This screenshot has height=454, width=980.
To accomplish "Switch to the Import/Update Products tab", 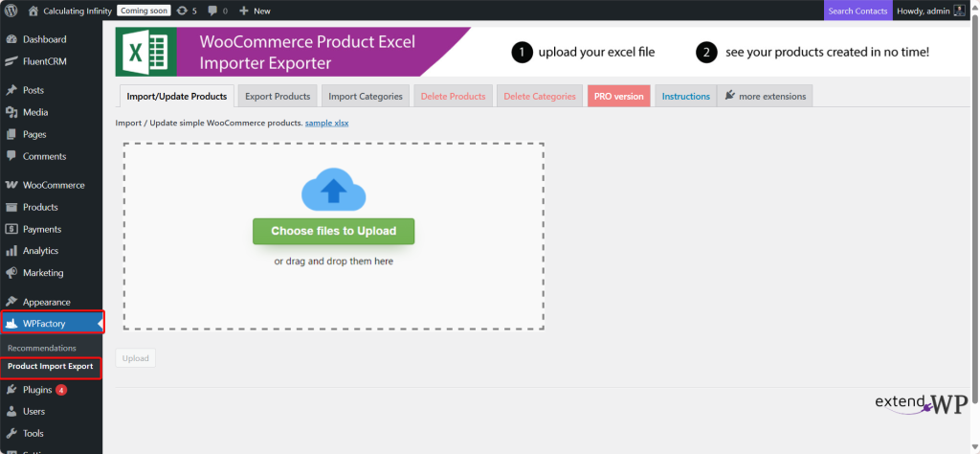I will pyautogui.click(x=176, y=97).
